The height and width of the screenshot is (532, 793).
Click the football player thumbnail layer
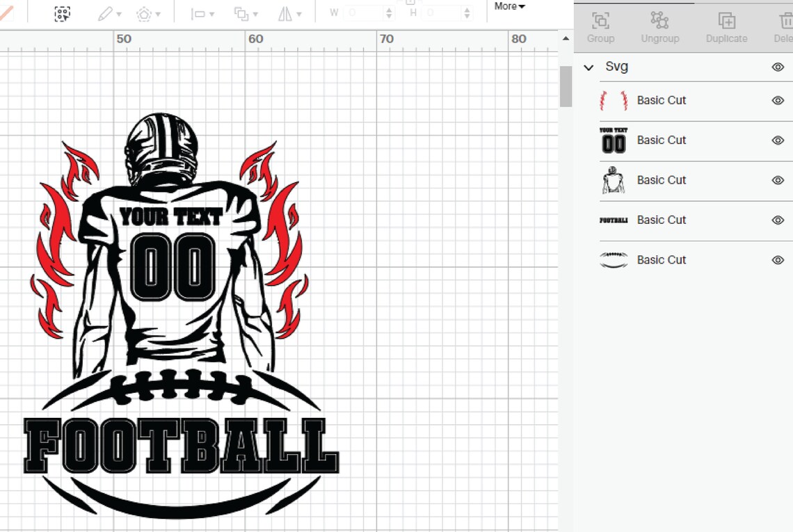pyautogui.click(x=612, y=180)
